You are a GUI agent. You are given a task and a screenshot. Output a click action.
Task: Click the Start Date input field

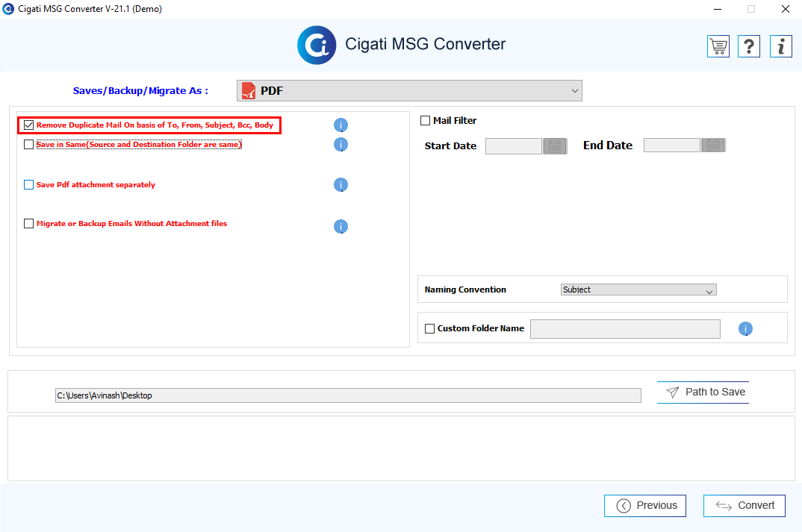coord(514,146)
